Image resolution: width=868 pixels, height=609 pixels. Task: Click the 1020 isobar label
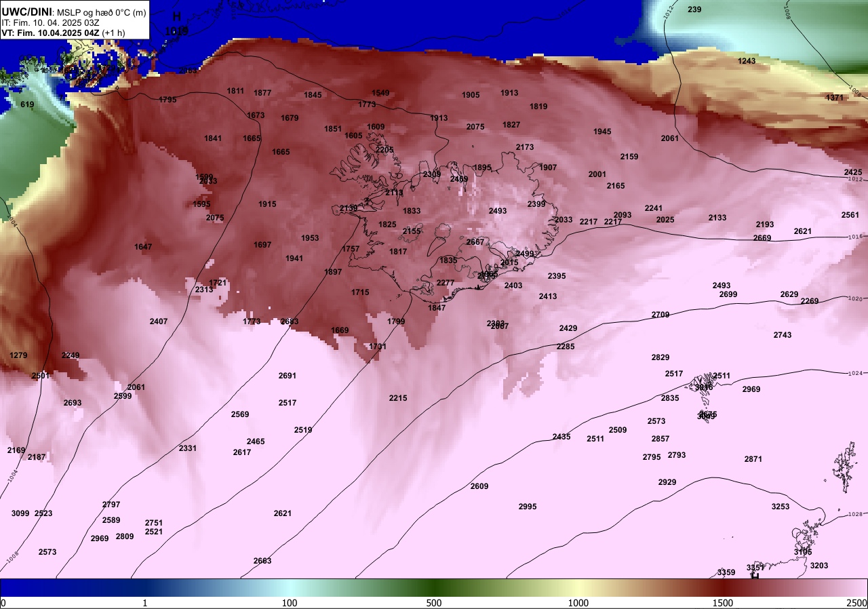pos(856,298)
